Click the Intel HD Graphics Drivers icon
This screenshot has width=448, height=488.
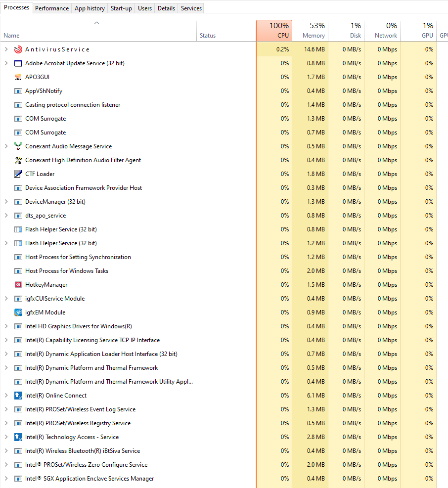[18, 326]
